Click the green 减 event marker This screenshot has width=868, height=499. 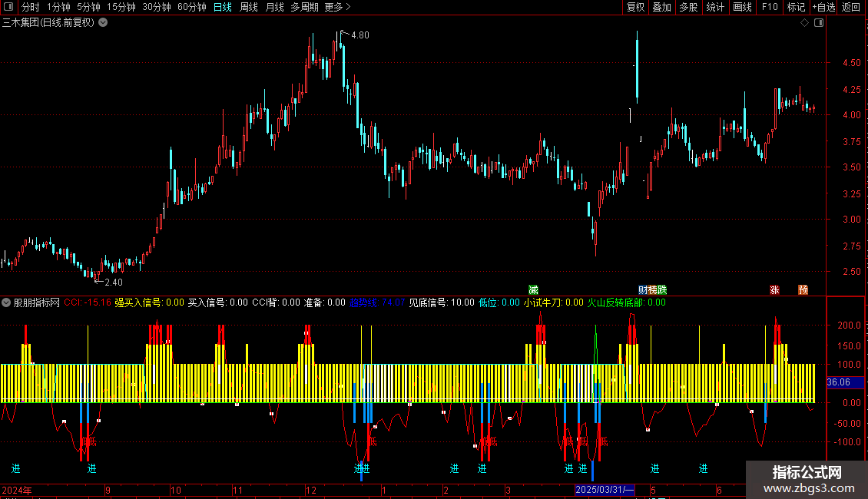point(533,290)
